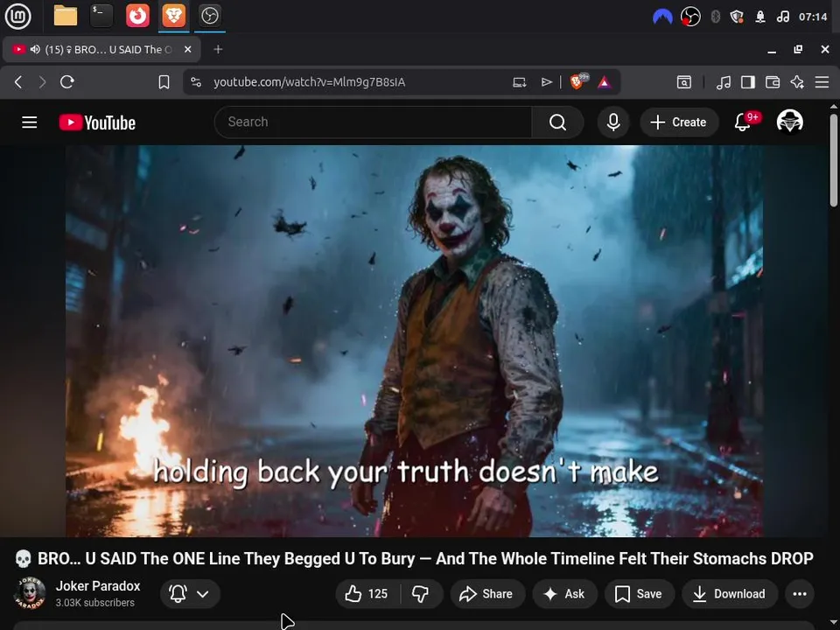Open Bluetooth tray icon
840x630 pixels.
click(715, 17)
